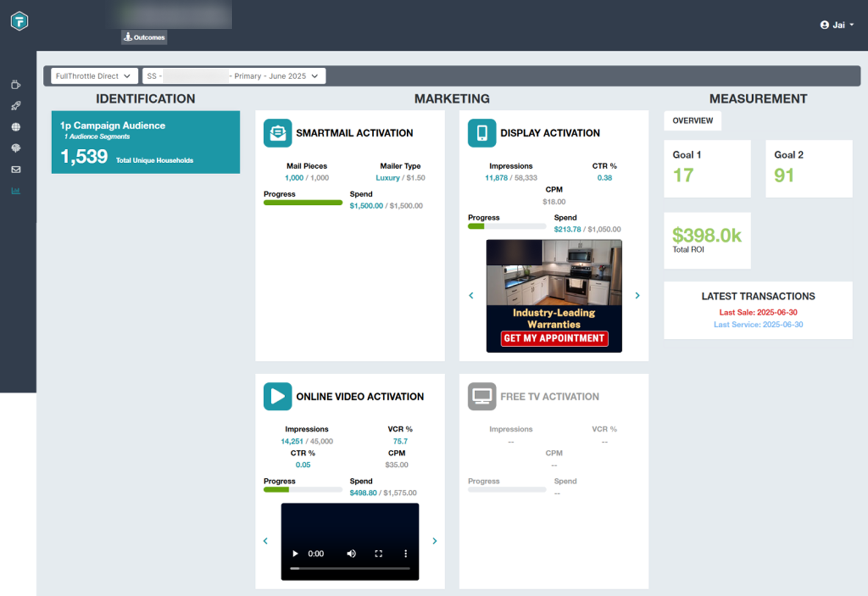The height and width of the screenshot is (596, 868).
Task: Advance the Display Activation ad carousel with right arrow
Action: click(x=637, y=295)
